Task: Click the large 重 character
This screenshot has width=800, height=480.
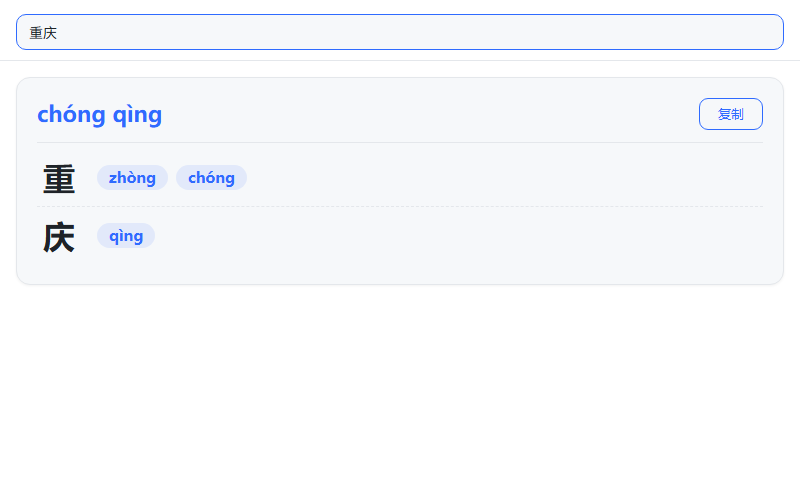Action: pyautogui.click(x=59, y=179)
